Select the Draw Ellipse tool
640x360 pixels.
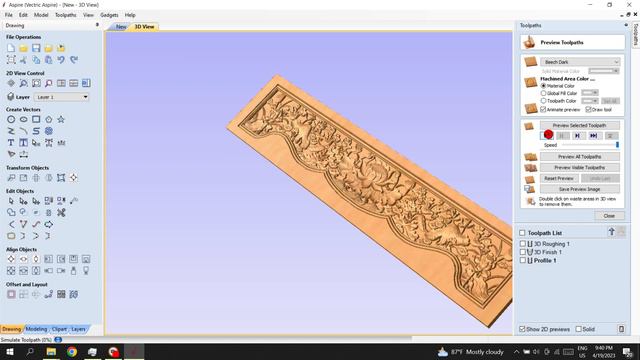coord(23,120)
